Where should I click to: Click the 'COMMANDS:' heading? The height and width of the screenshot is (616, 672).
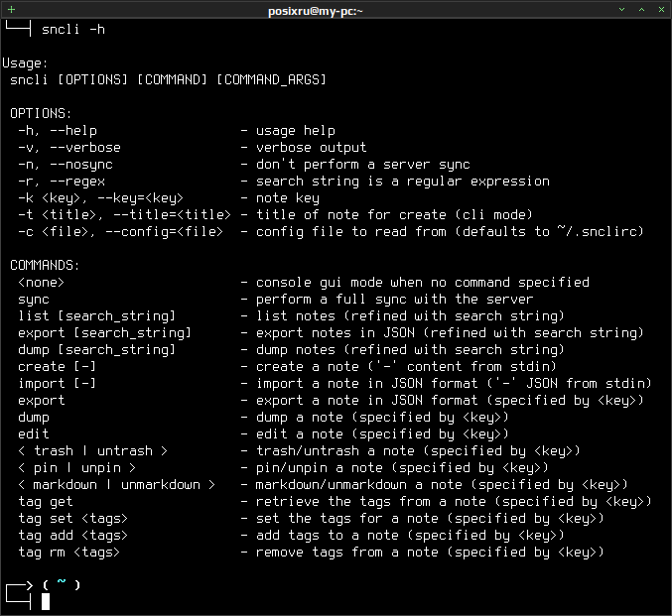pos(45,265)
